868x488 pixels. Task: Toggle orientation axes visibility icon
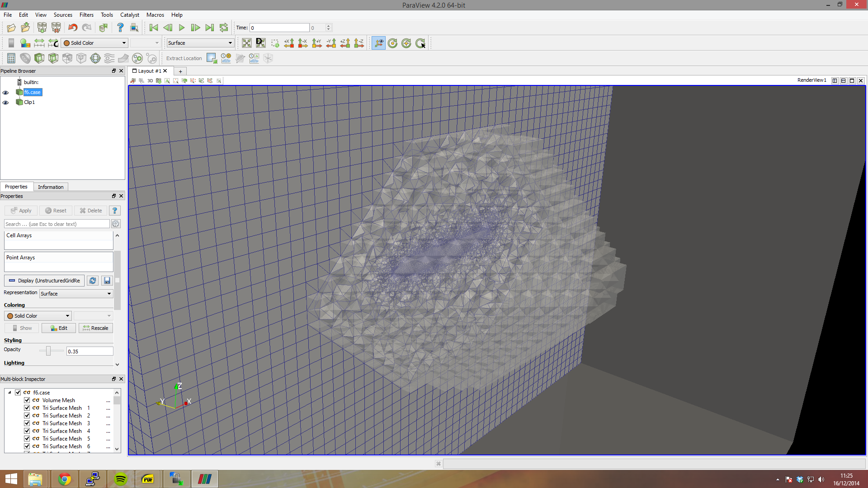pyautogui.click(x=378, y=43)
